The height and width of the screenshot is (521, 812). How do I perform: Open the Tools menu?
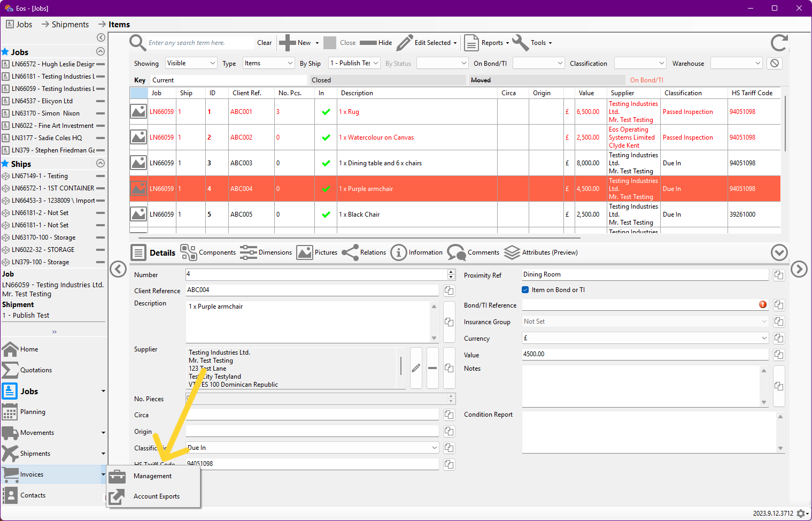click(533, 43)
